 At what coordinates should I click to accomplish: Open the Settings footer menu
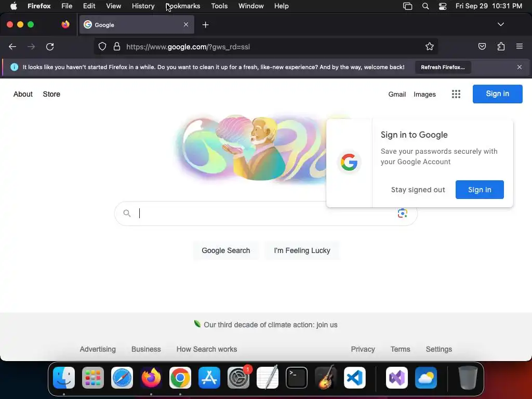pyautogui.click(x=438, y=349)
